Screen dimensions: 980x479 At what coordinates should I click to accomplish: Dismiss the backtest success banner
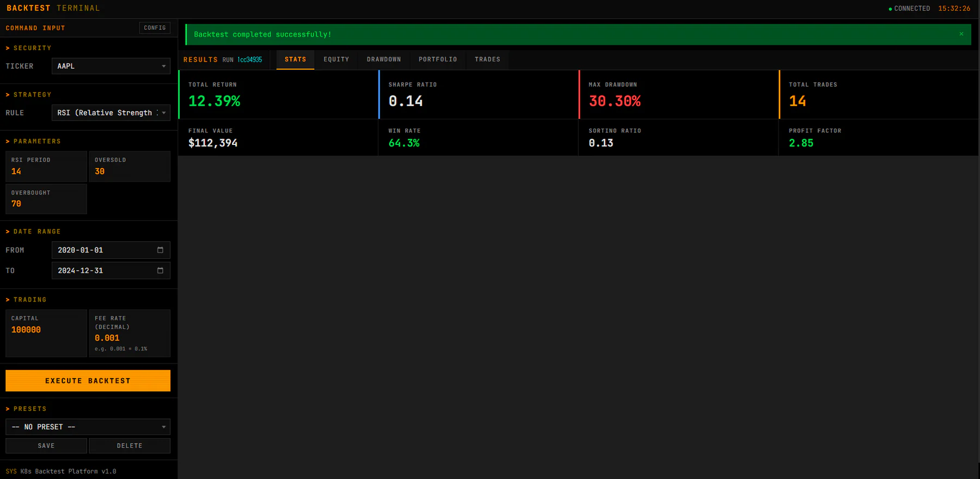[x=961, y=34]
